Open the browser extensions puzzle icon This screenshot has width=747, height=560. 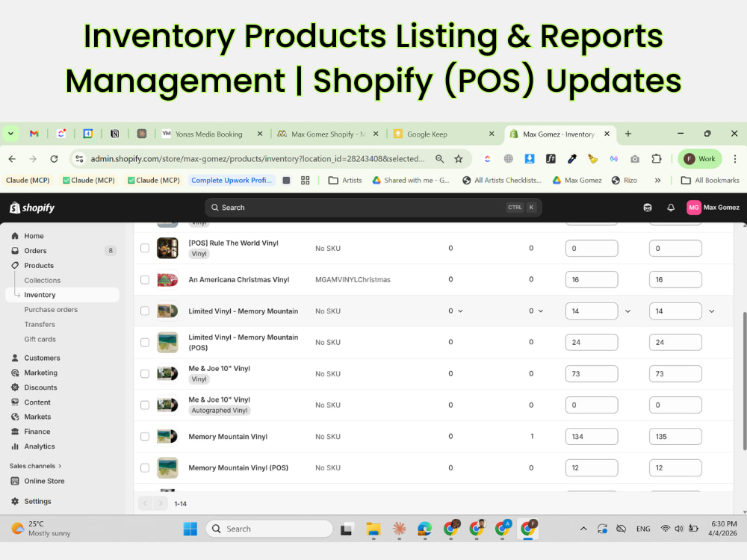click(657, 159)
